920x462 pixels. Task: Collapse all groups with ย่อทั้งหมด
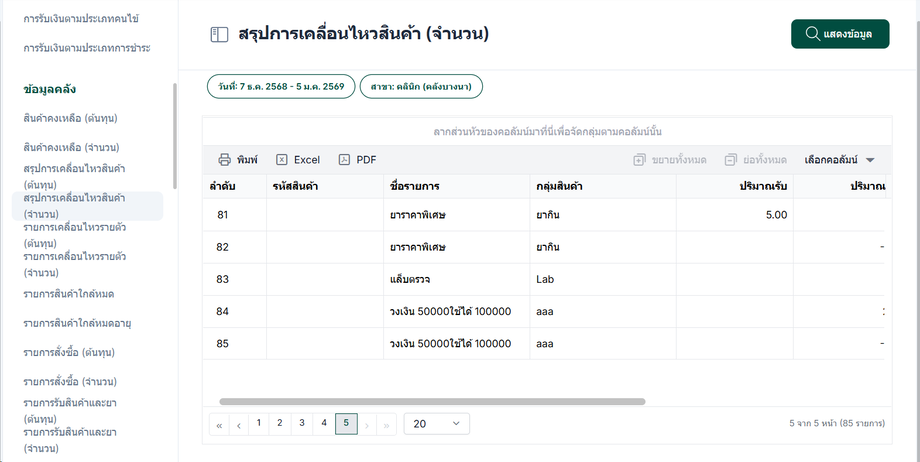click(756, 160)
